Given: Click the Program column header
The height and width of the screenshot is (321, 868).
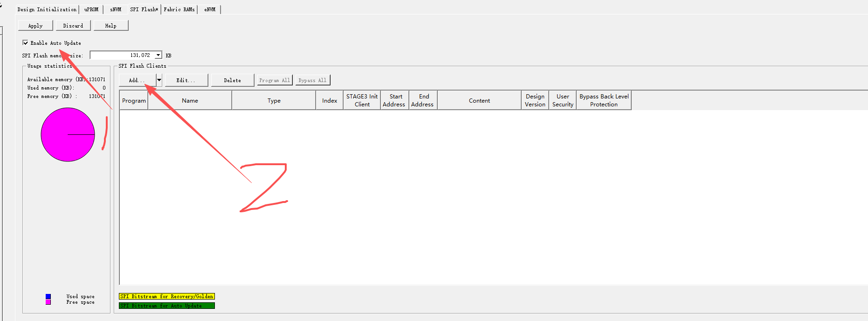Looking at the screenshot, I should point(134,100).
